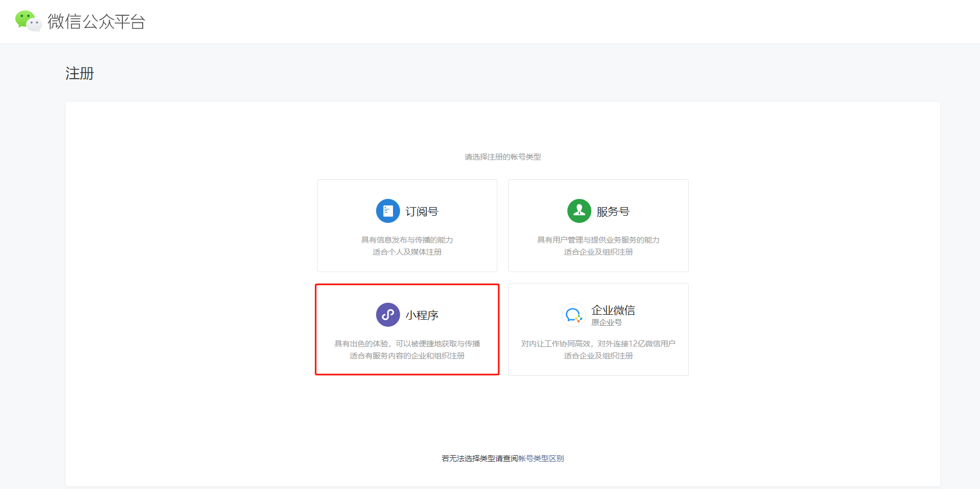
Task: Open the 帐号类型区别 link
Action: 541,458
